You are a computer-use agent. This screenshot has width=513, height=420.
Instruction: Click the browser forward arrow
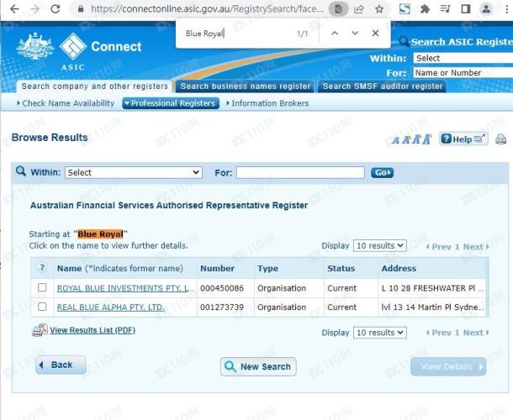point(34,9)
